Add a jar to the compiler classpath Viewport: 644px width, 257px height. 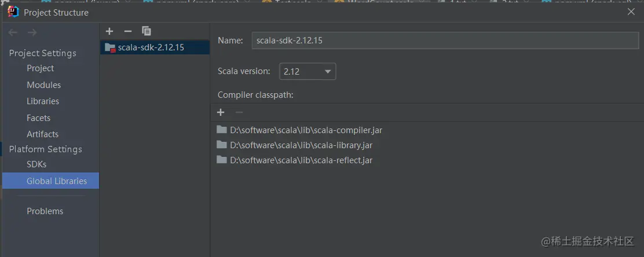221,112
